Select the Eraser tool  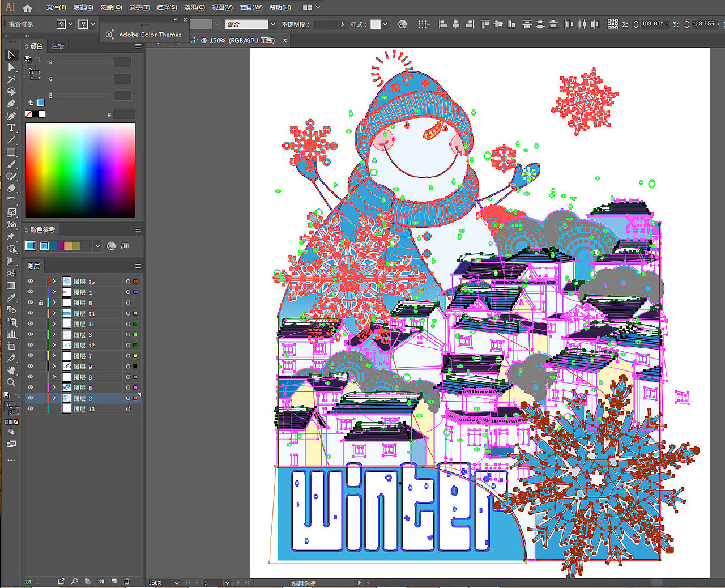11,189
